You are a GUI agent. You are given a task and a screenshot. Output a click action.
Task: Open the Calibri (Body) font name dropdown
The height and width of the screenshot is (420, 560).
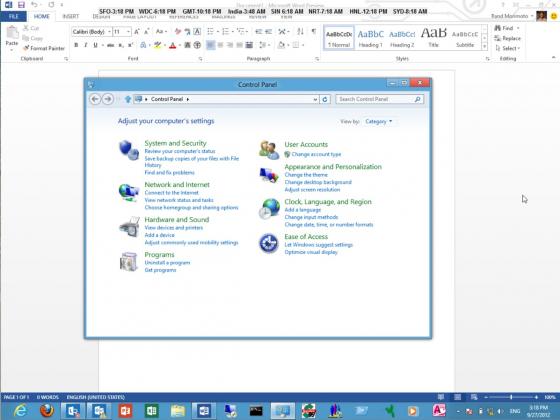point(109,32)
